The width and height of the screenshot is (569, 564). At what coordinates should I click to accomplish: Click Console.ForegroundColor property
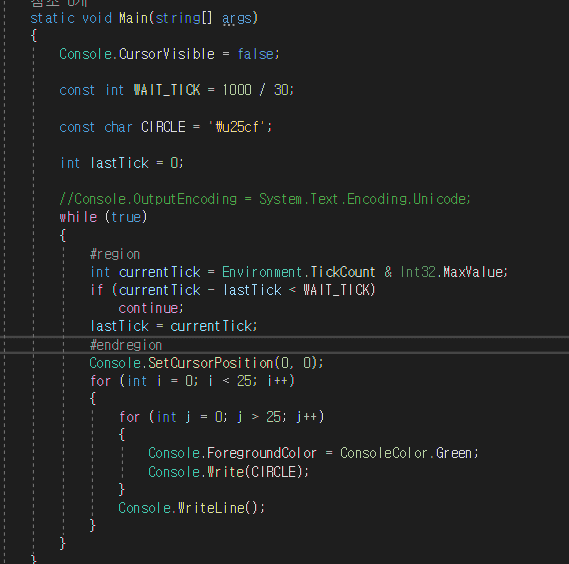click(x=232, y=453)
